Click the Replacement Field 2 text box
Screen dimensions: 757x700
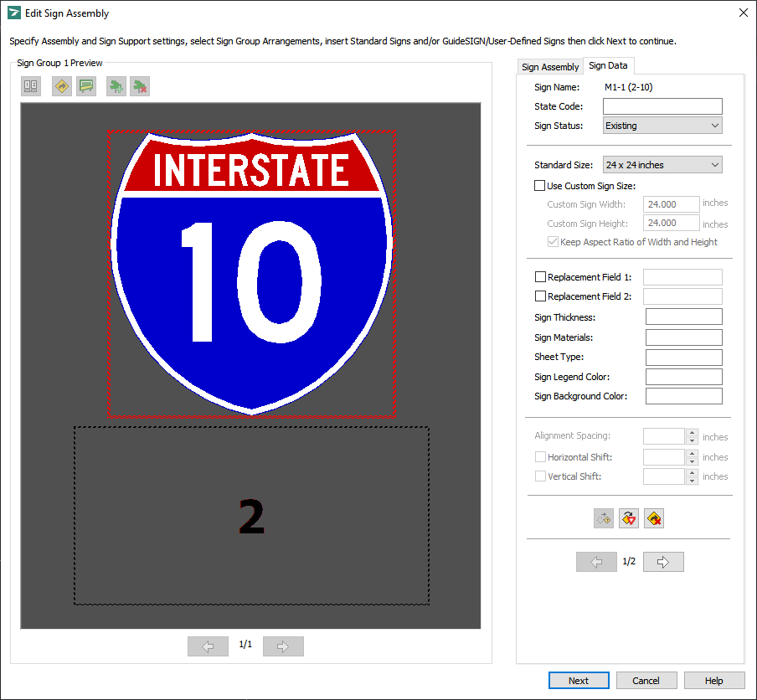pyautogui.click(x=682, y=296)
